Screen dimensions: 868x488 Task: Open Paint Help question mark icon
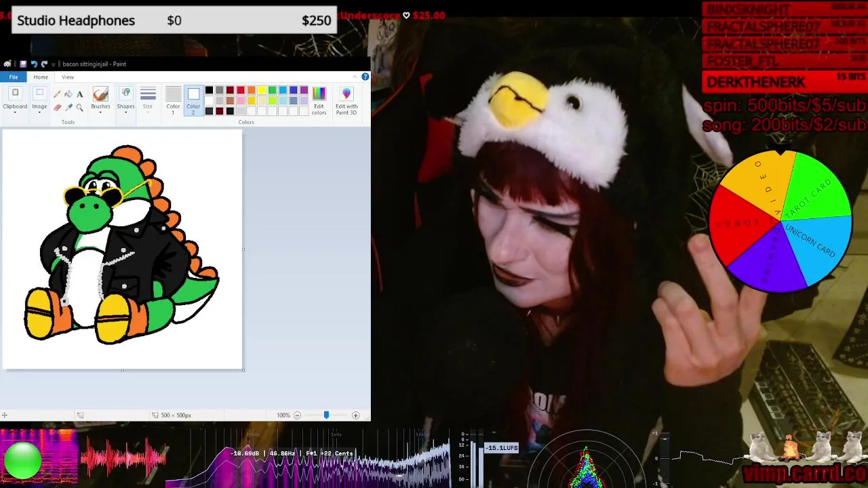coord(366,77)
